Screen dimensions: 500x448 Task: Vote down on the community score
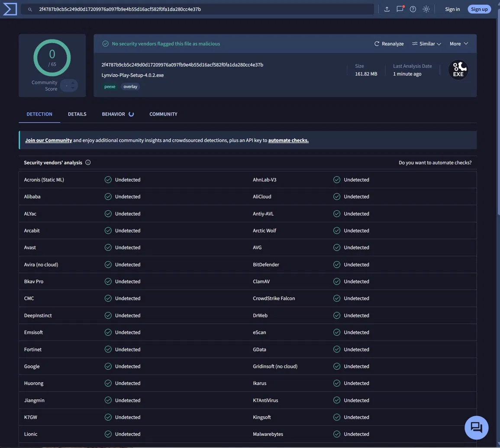click(73, 88)
